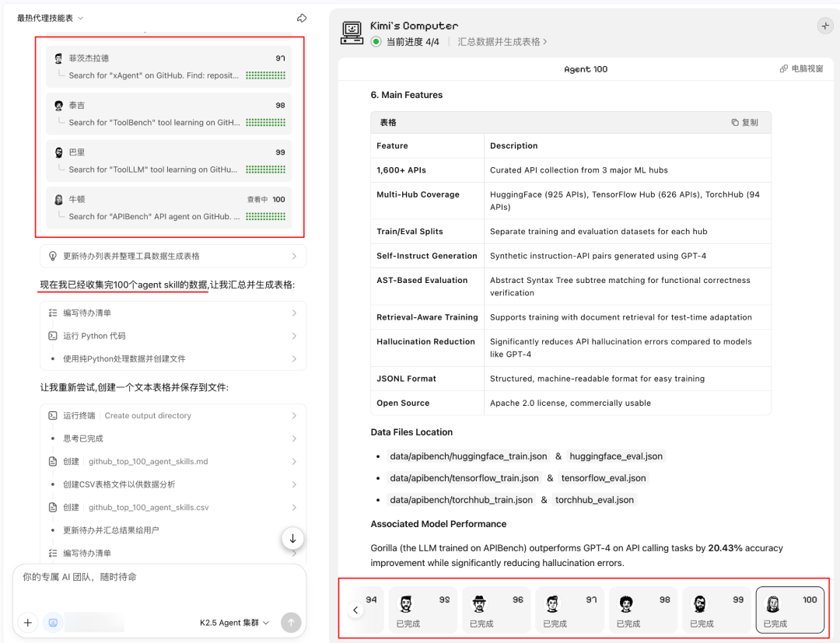
Task: Select agent 96 thumbnail in bottom strip
Action: [496, 610]
